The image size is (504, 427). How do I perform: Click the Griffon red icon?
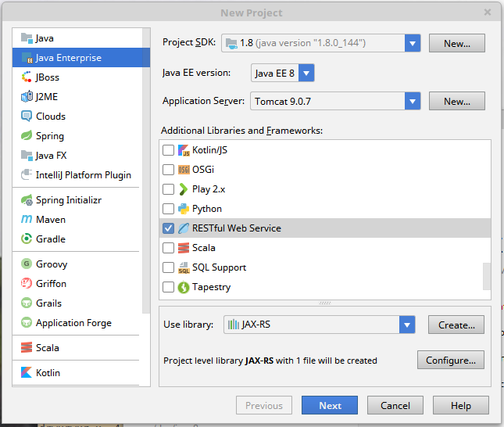pyautogui.click(x=27, y=283)
